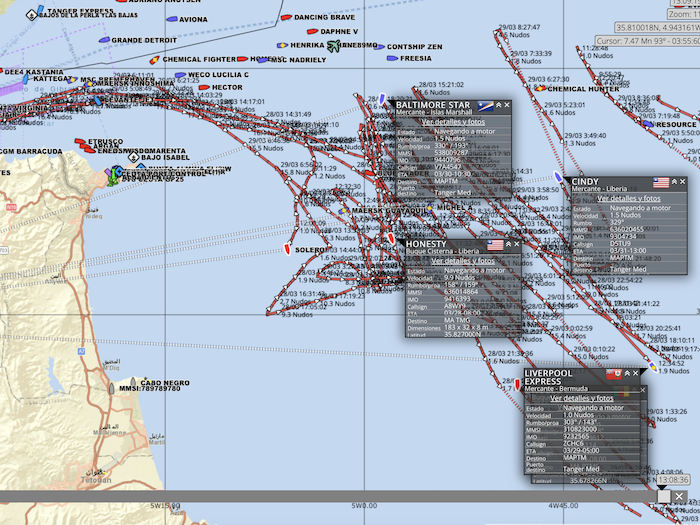Click the DAPHNE V ship marker

(312, 31)
